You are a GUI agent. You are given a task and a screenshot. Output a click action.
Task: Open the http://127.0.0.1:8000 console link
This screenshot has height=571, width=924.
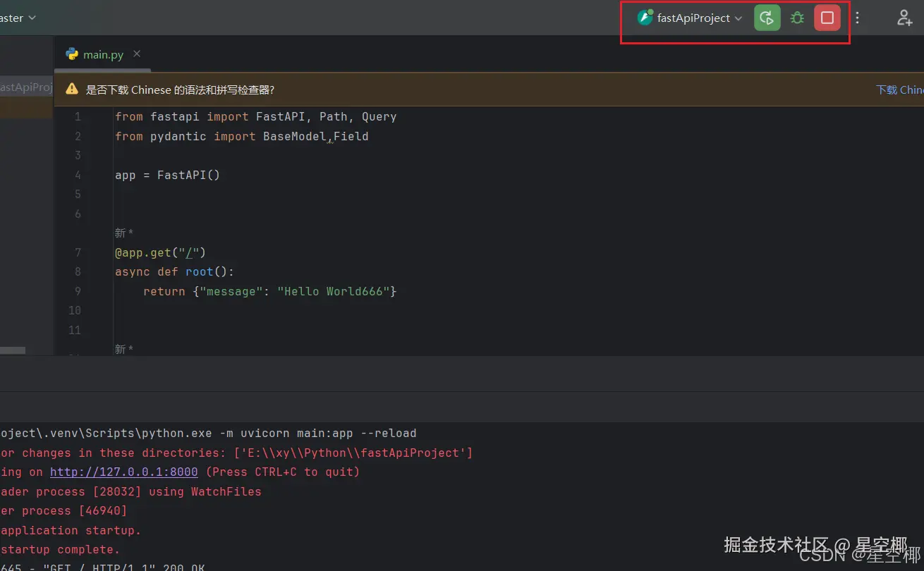pos(123,472)
